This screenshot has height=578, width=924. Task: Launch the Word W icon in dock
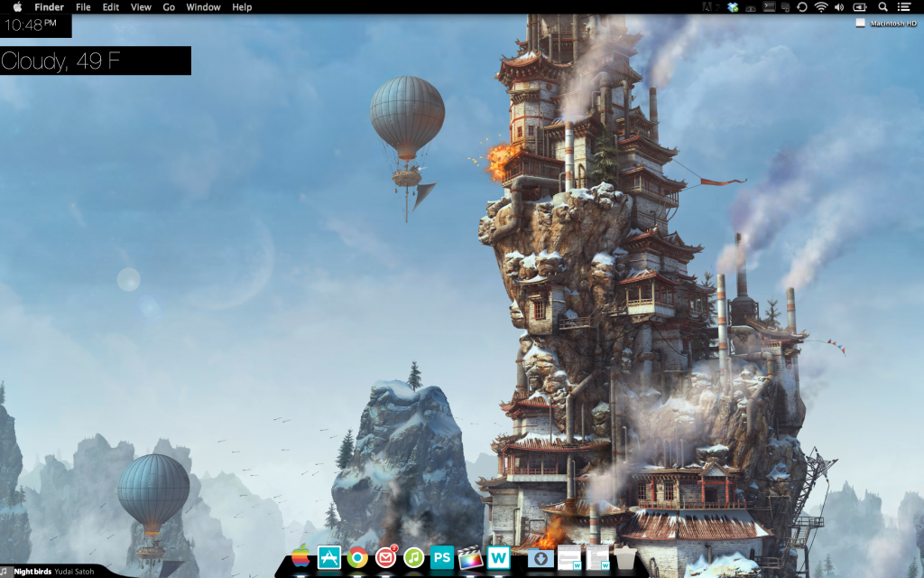(498, 556)
